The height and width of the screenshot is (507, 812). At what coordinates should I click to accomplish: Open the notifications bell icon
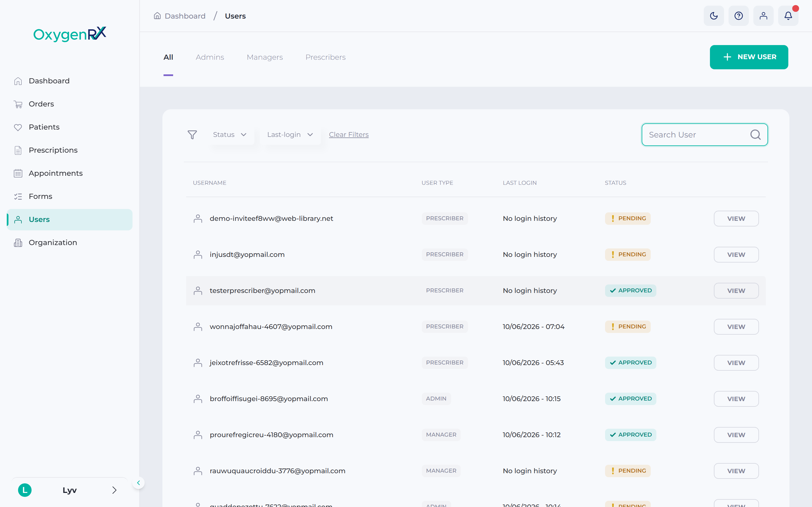tap(788, 16)
